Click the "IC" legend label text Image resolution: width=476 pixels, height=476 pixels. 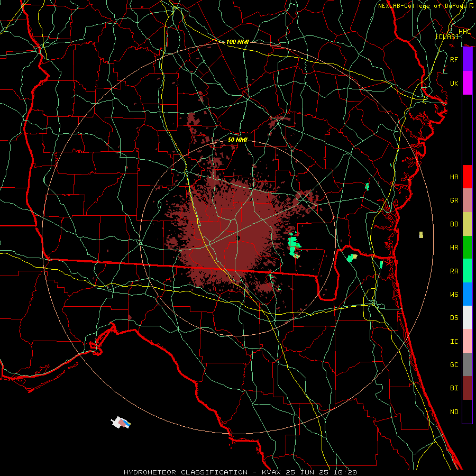coord(454,342)
